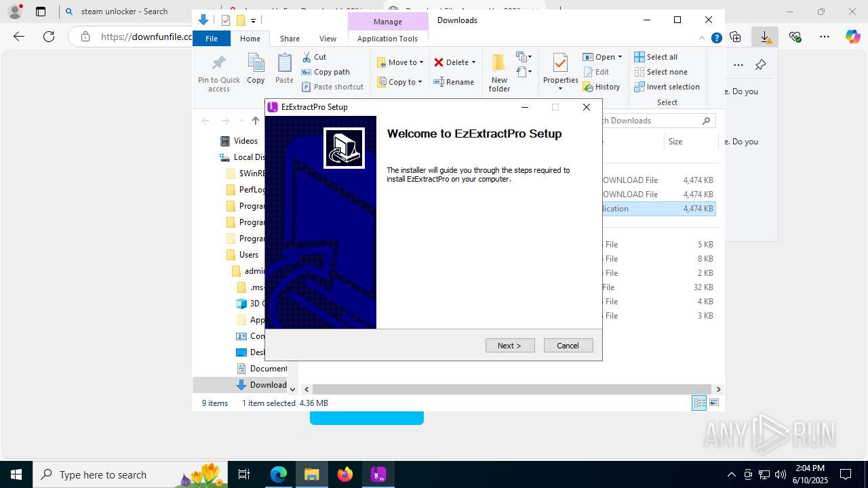Image resolution: width=868 pixels, height=488 pixels.
Task: Click the Up arrow in Explorer
Action: coord(256,121)
